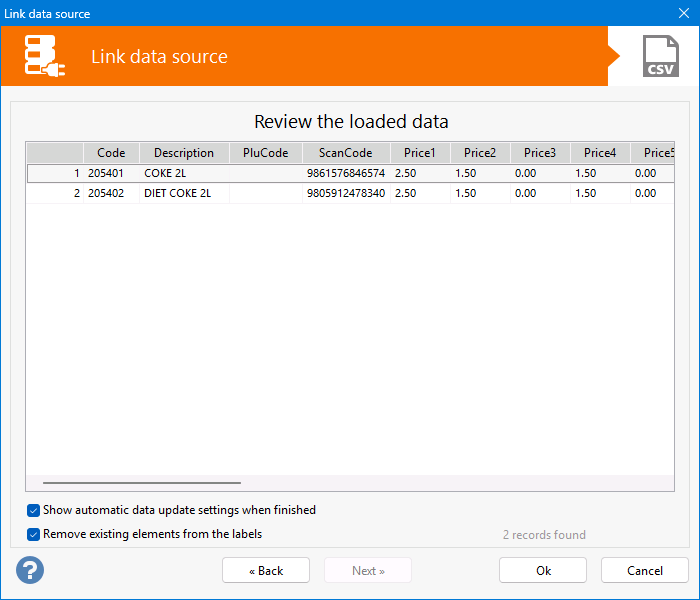Click the help question mark icon

point(30,570)
